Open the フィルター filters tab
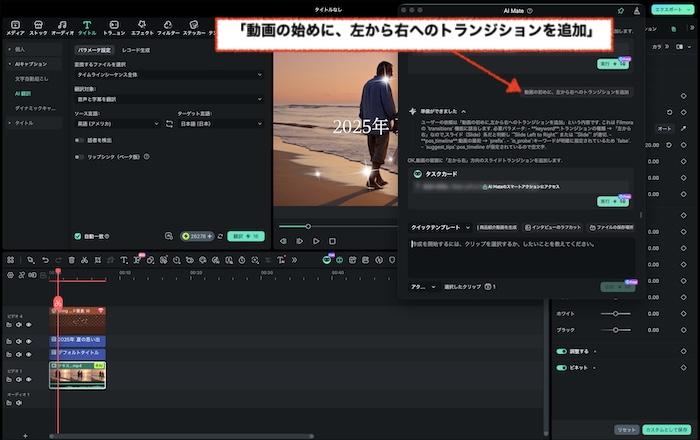Viewport: 700px width, 440px height. (x=168, y=28)
